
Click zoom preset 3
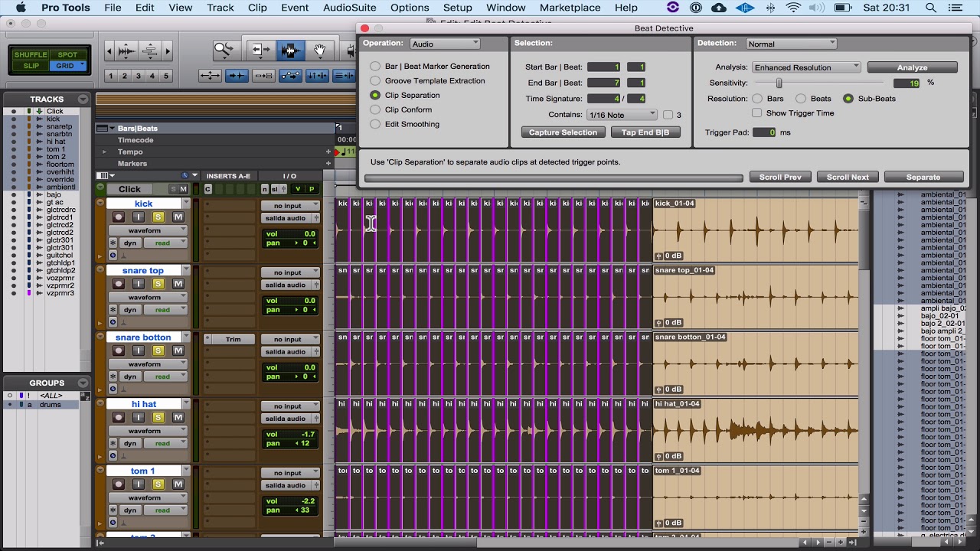[138, 76]
